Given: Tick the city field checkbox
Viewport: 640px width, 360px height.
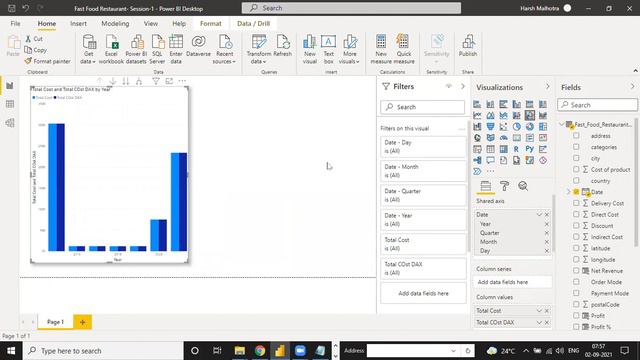Looking at the screenshot, I should [576, 158].
